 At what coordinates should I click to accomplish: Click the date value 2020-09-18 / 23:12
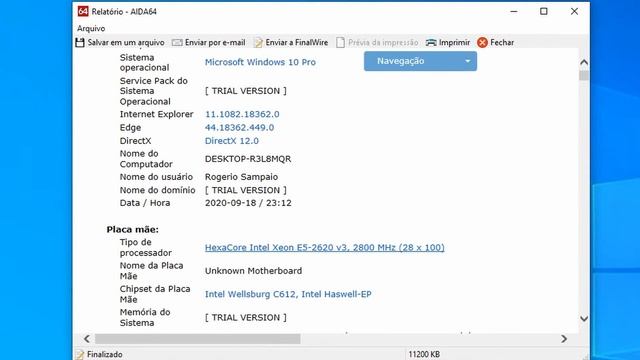click(248, 203)
